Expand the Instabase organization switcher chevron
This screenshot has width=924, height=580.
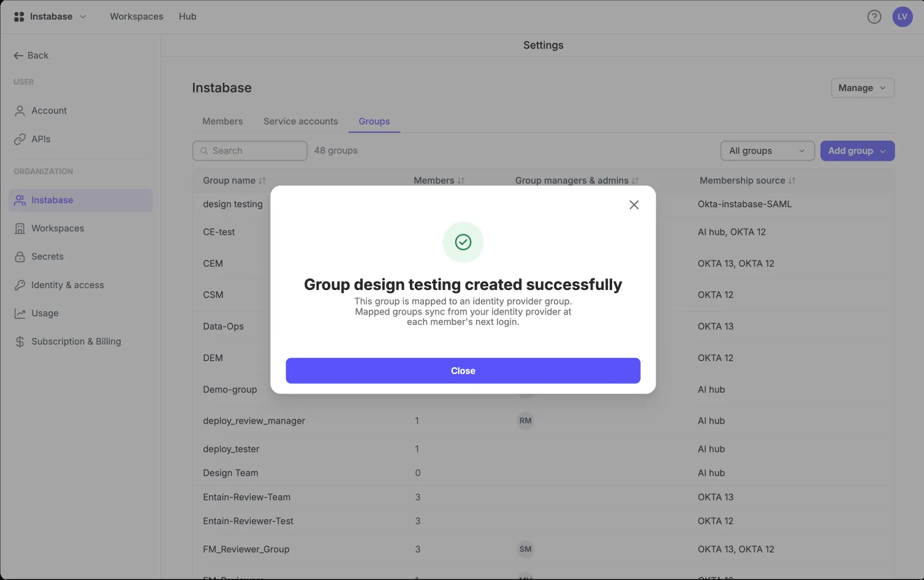tap(83, 17)
